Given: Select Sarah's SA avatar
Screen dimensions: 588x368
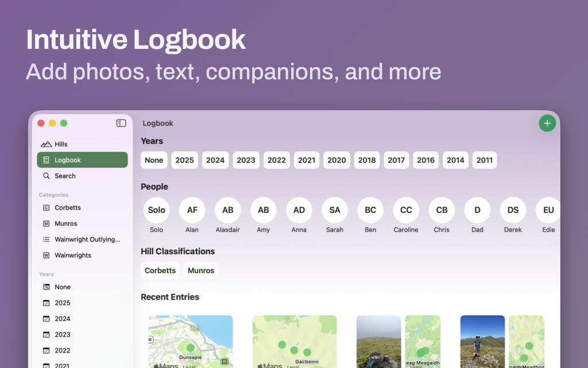Looking at the screenshot, I should (335, 210).
